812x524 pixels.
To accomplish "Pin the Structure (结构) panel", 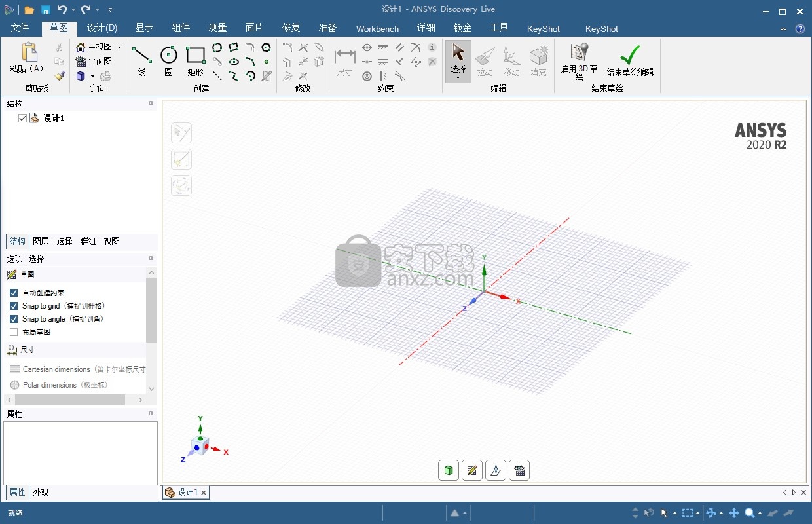I will (151, 103).
